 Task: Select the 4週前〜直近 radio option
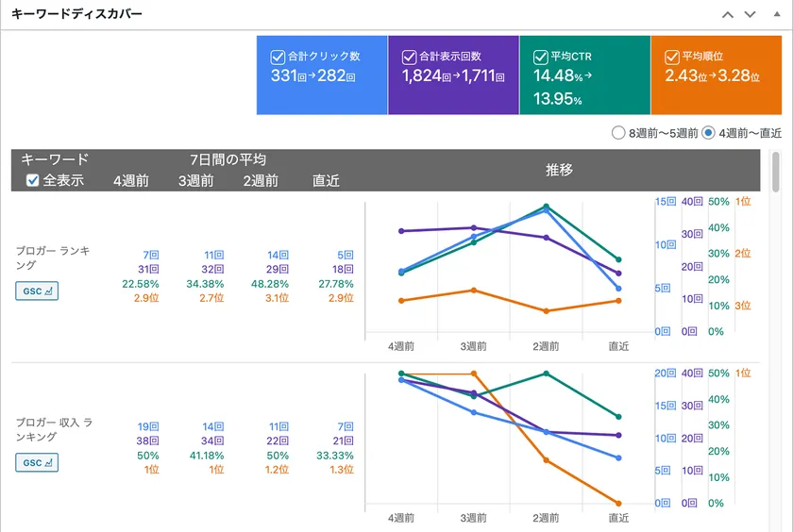click(x=708, y=133)
